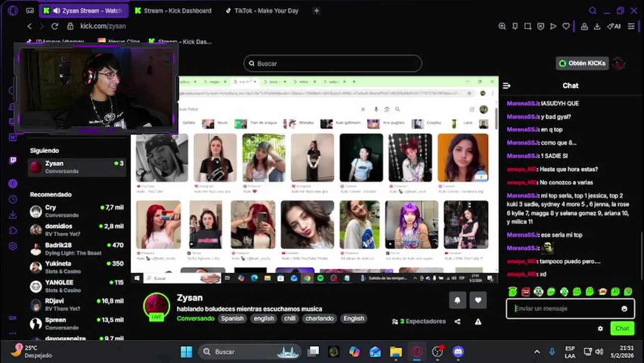Open browser downloads icon in toolbar
The height and width of the screenshot is (363, 644).
pos(597,26)
